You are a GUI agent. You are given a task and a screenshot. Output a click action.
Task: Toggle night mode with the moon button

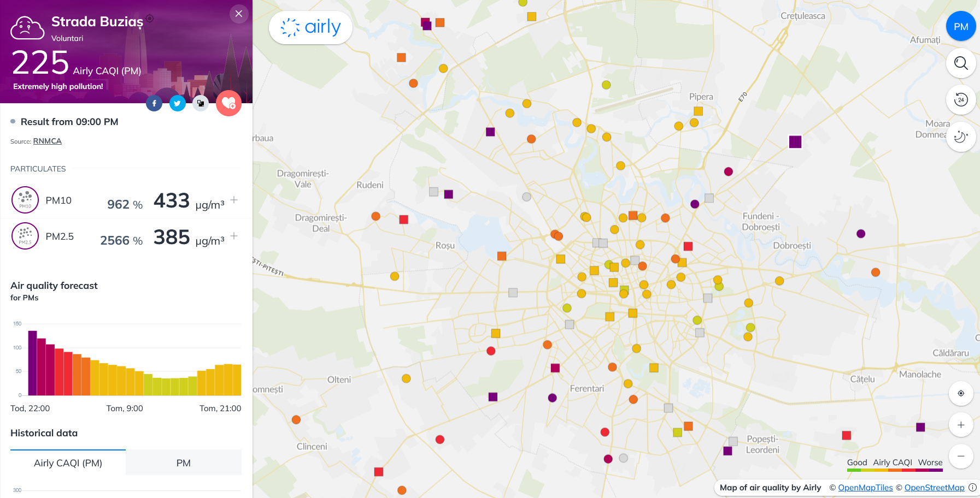[x=960, y=137]
